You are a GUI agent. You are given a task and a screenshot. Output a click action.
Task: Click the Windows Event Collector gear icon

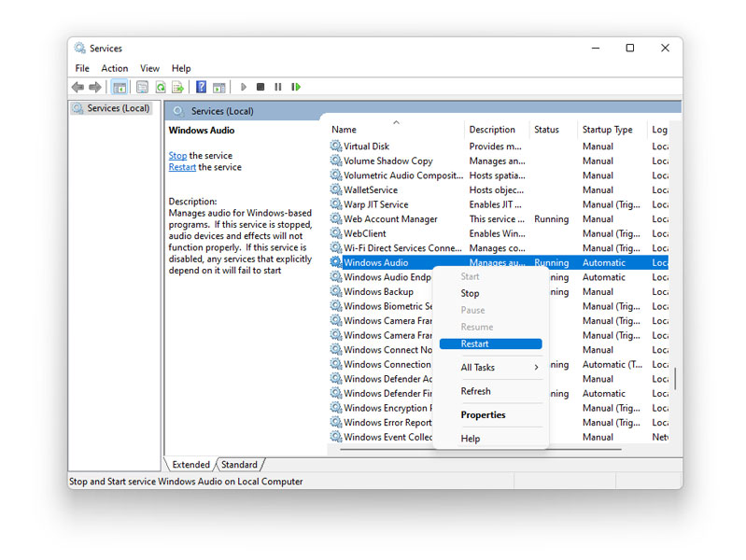(x=336, y=436)
